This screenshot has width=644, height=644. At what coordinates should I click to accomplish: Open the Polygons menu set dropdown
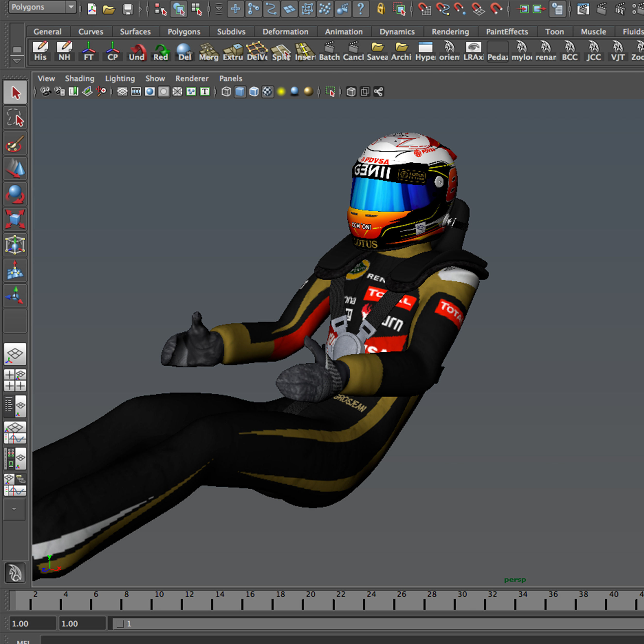click(42, 7)
